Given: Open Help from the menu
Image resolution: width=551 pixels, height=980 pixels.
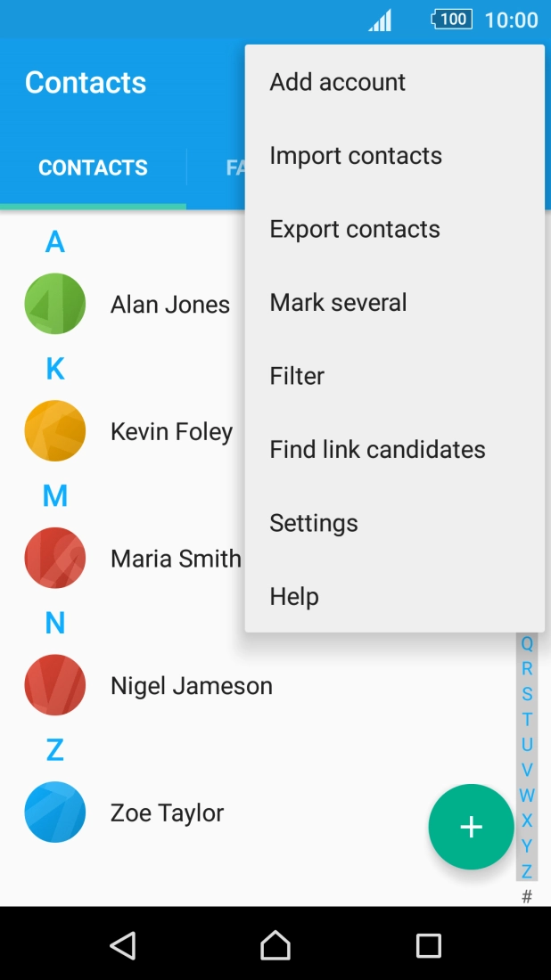Looking at the screenshot, I should pyautogui.click(x=294, y=596).
